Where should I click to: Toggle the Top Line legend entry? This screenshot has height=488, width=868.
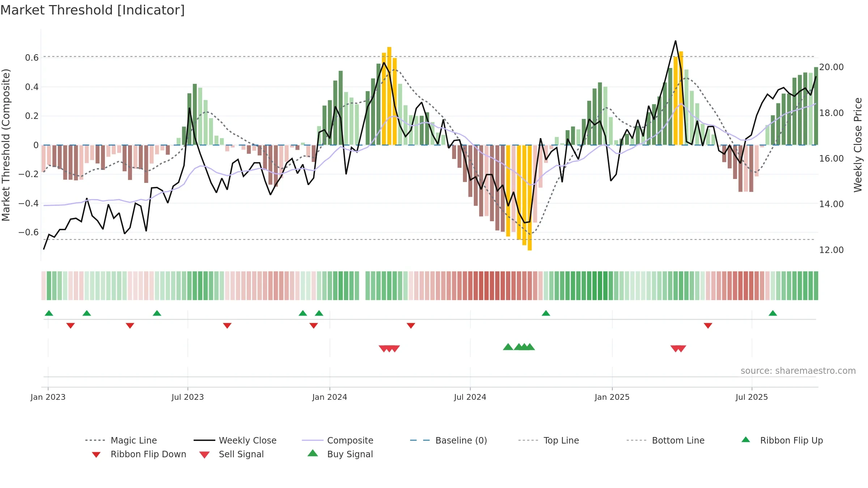(549, 440)
